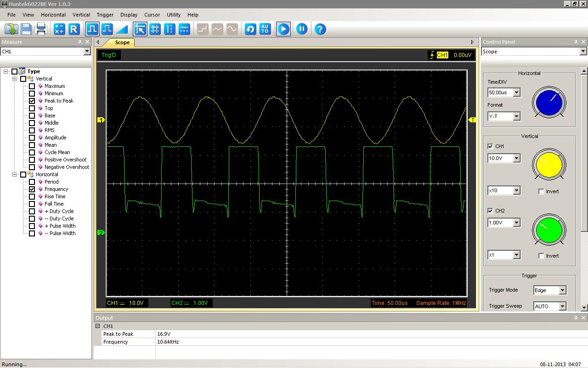Select the arrow cursor tool icon
This screenshot has height=368, width=588.
[140, 29]
